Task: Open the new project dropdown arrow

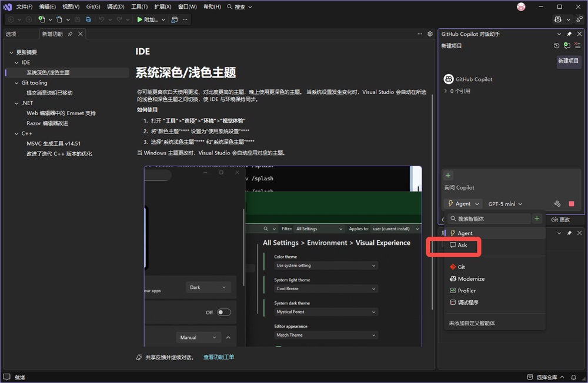Action: (50, 19)
